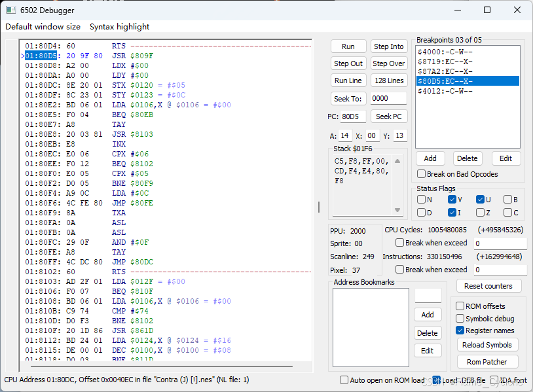Click the Step Into button
This screenshot has width=533, height=392.
tap(388, 46)
